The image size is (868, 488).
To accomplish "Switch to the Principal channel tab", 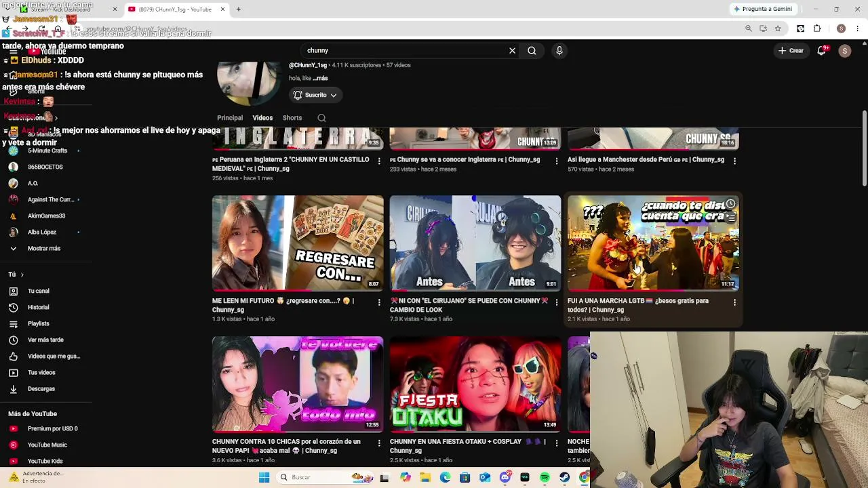I will click(x=230, y=118).
